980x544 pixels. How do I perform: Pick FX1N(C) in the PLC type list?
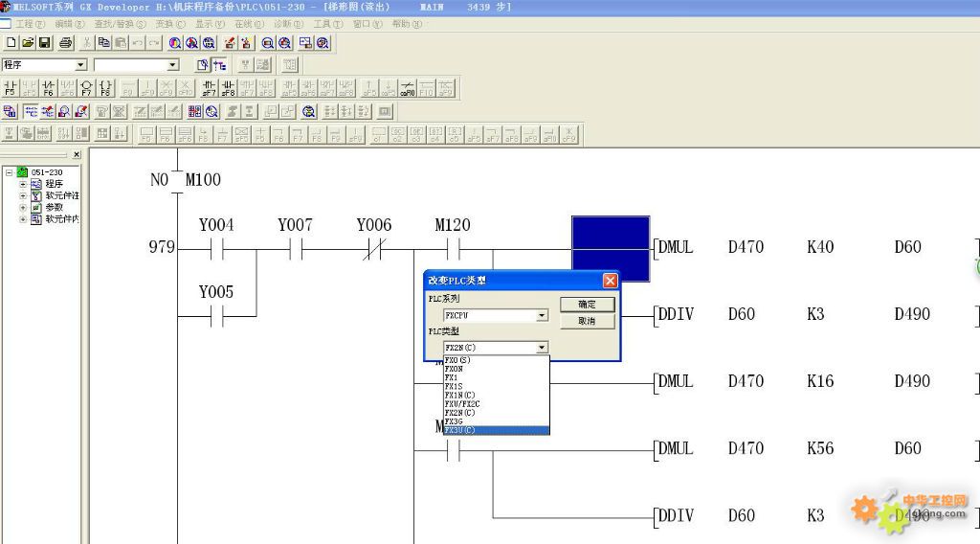click(x=497, y=396)
